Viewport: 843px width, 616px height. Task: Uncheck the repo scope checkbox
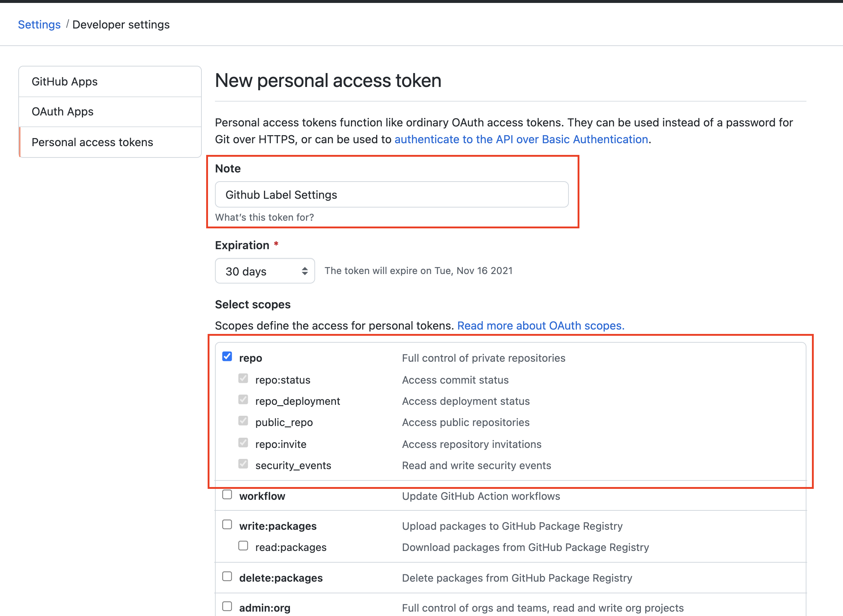tap(227, 357)
